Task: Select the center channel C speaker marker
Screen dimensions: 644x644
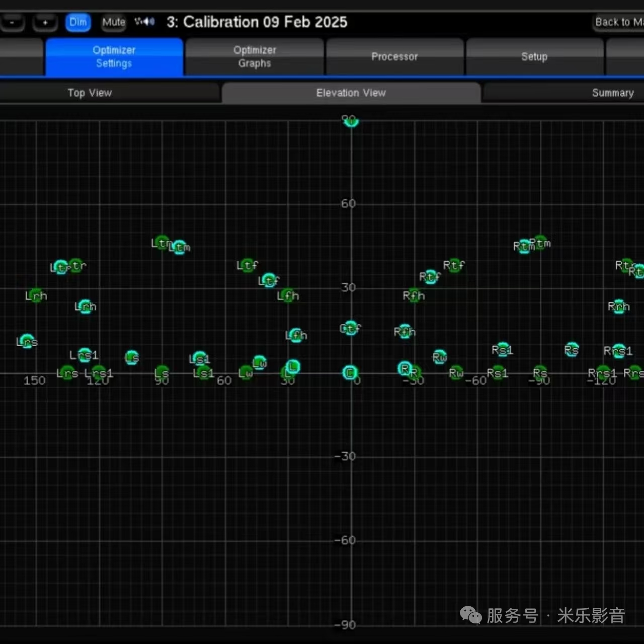Action: [x=350, y=373]
